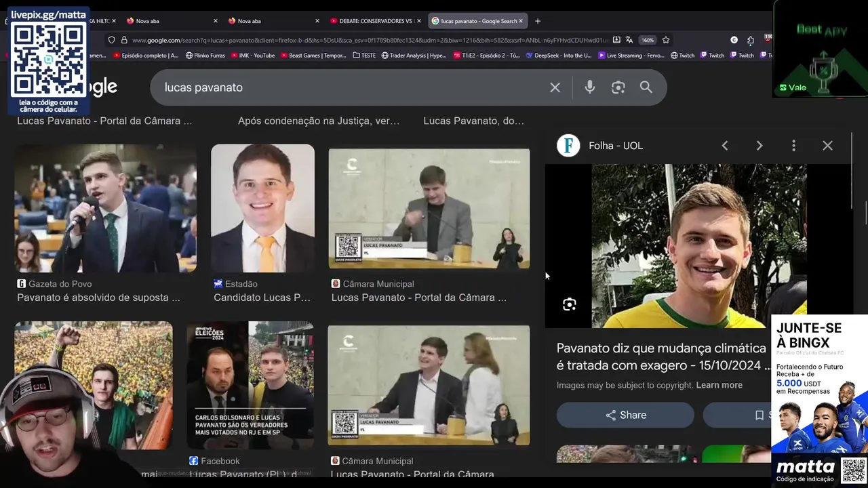Click 'Candidato Lucas P...' Estadão title
This screenshot has height=488, width=868.
coord(262,298)
